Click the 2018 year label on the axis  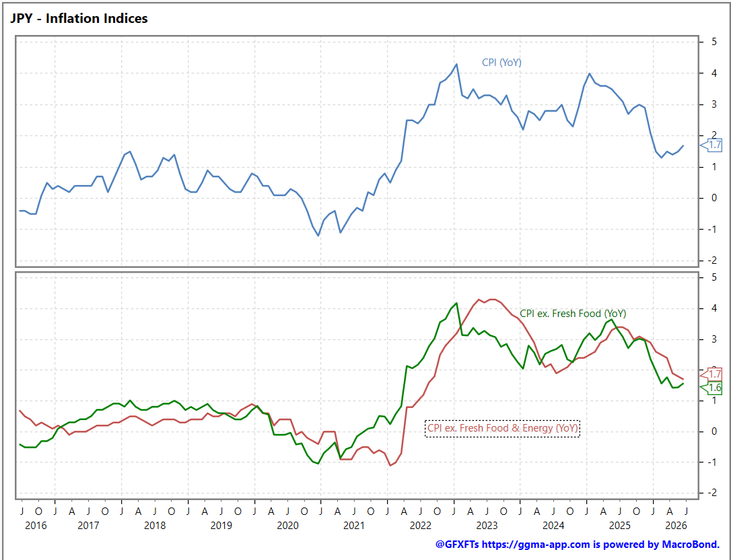(155, 526)
